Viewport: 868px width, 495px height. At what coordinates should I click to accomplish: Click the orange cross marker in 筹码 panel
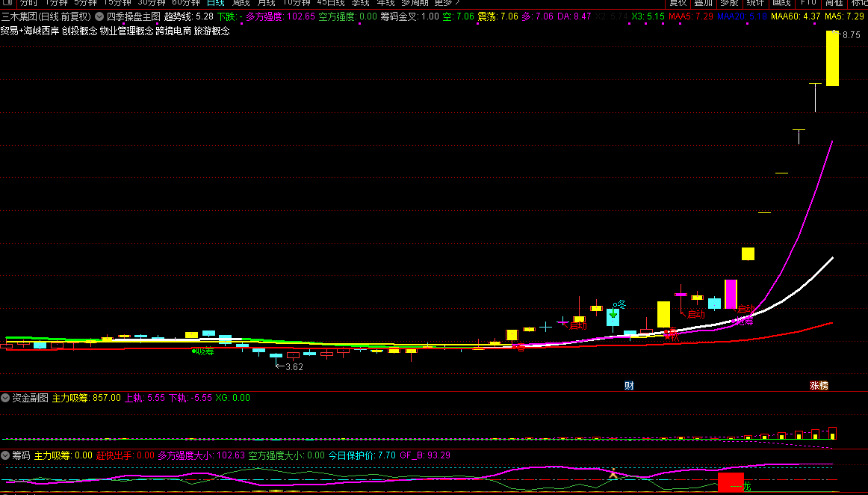click(x=613, y=473)
